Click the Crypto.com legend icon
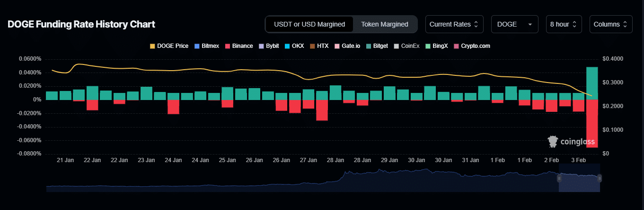Image resolution: width=644 pixels, height=210 pixels. [456, 46]
